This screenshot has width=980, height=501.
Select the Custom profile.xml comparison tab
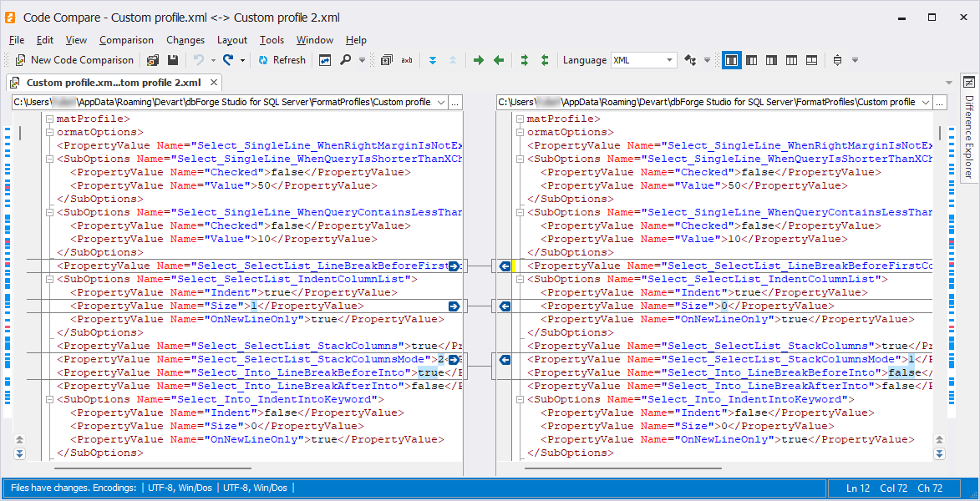pos(113,83)
